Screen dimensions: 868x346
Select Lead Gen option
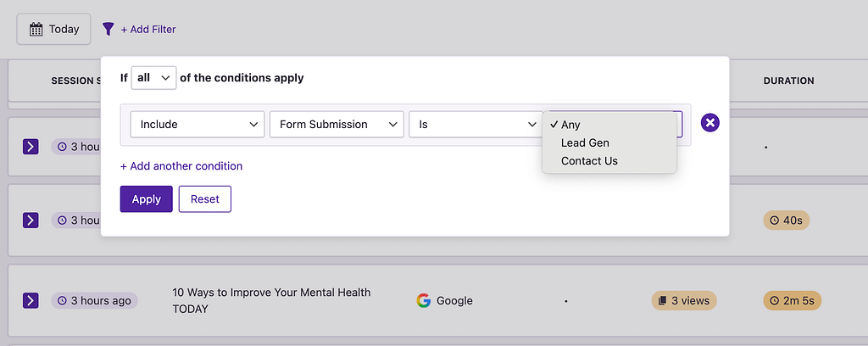pyautogui.click(x=609, y=142)
